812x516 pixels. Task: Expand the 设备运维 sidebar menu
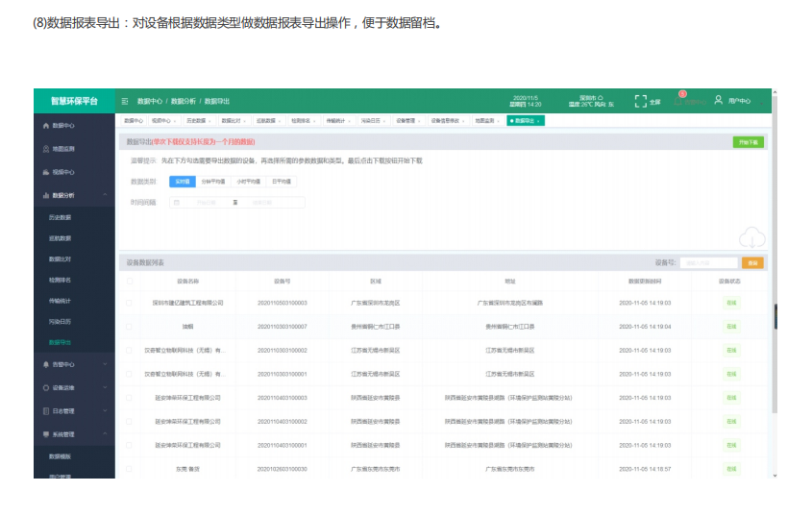coord(105,387)
